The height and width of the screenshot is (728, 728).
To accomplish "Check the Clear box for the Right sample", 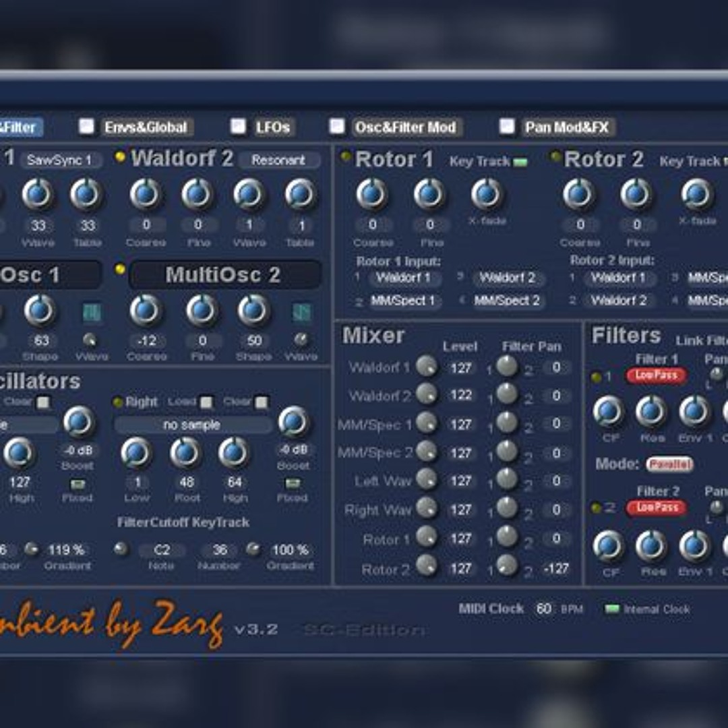I will coord(262,401).
